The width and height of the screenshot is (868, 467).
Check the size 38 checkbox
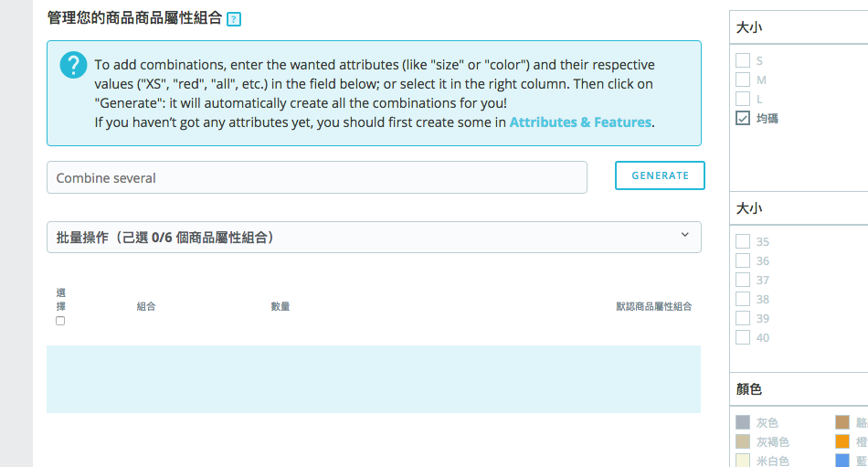click(x=743, y=299)
